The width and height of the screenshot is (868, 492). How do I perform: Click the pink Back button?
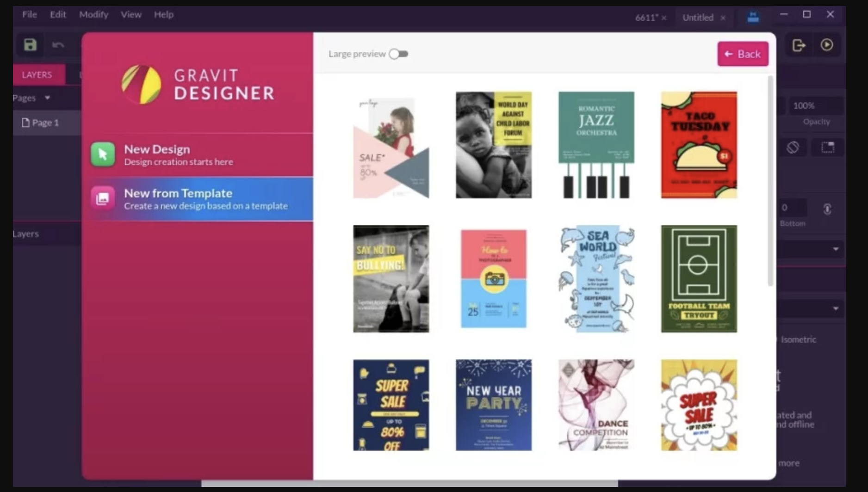[743, 54]
